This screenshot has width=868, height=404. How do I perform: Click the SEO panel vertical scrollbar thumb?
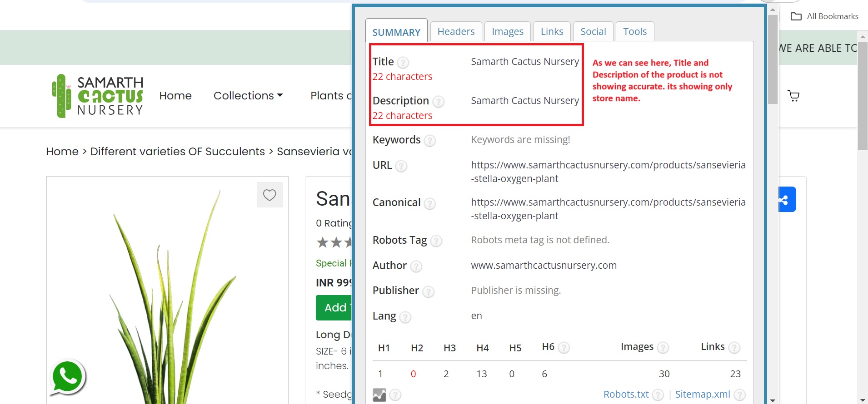coord(773,59)
